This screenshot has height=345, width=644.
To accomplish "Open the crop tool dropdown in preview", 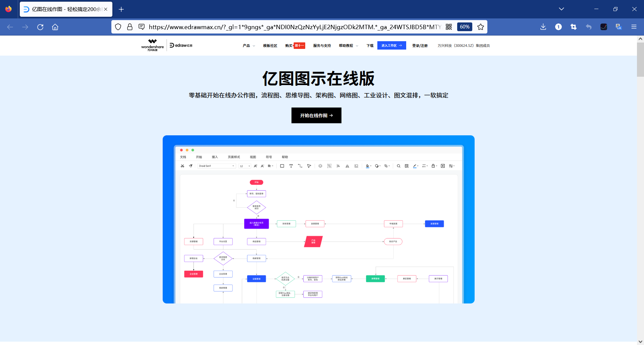I will [387, 166].
